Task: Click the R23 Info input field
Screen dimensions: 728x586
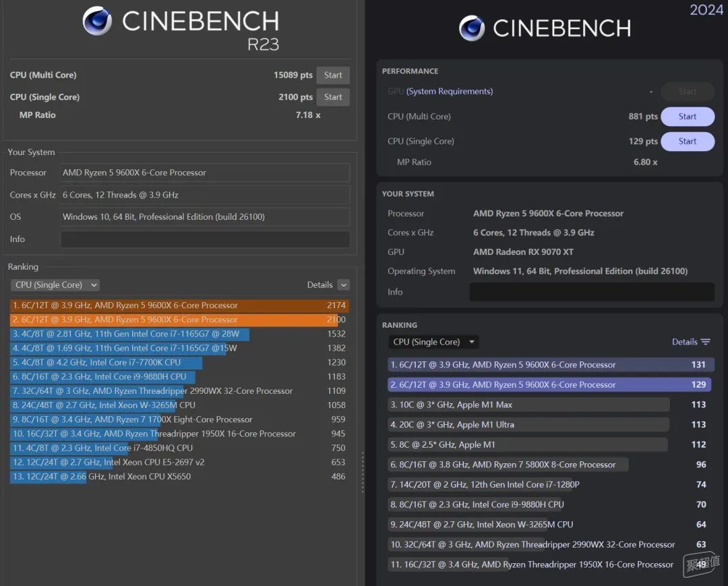Action: tap(205, 239)
